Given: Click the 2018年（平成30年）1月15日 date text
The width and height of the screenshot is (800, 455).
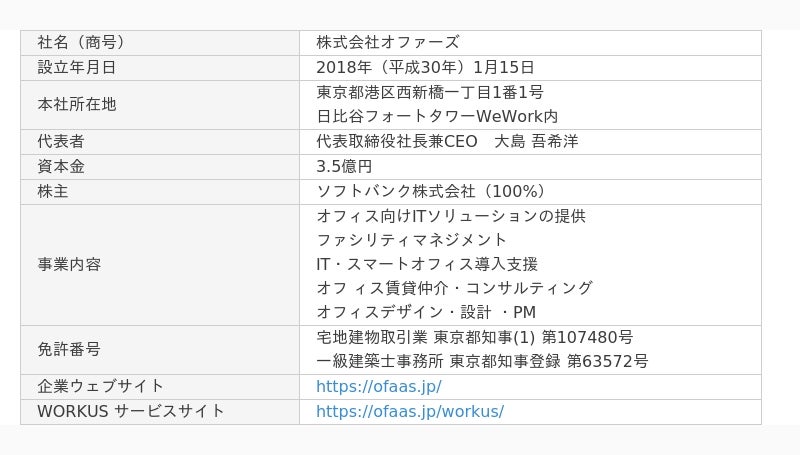Looking at the screenshot, I should [425, 67].
